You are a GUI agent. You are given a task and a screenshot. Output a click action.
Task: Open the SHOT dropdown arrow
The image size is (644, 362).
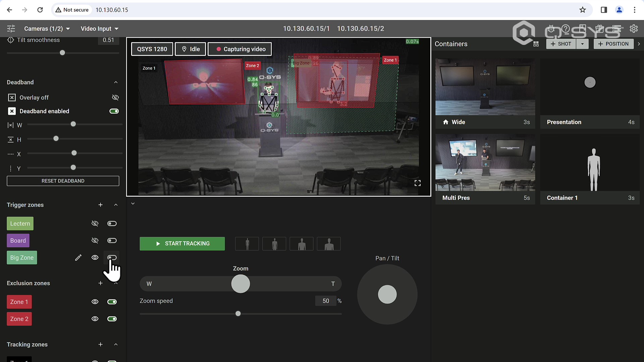582,44
